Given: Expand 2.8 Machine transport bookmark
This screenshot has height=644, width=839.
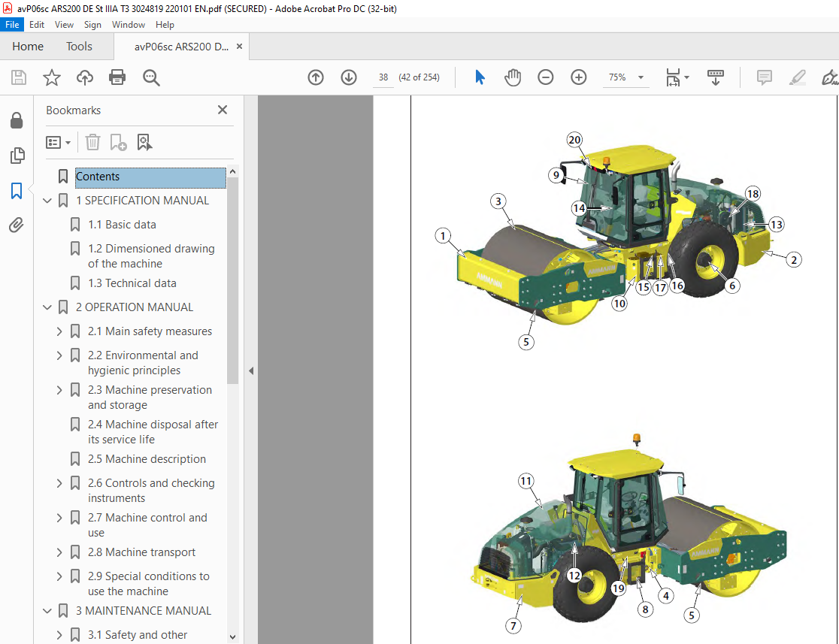Looking at the screenshot, I should 59,552.
